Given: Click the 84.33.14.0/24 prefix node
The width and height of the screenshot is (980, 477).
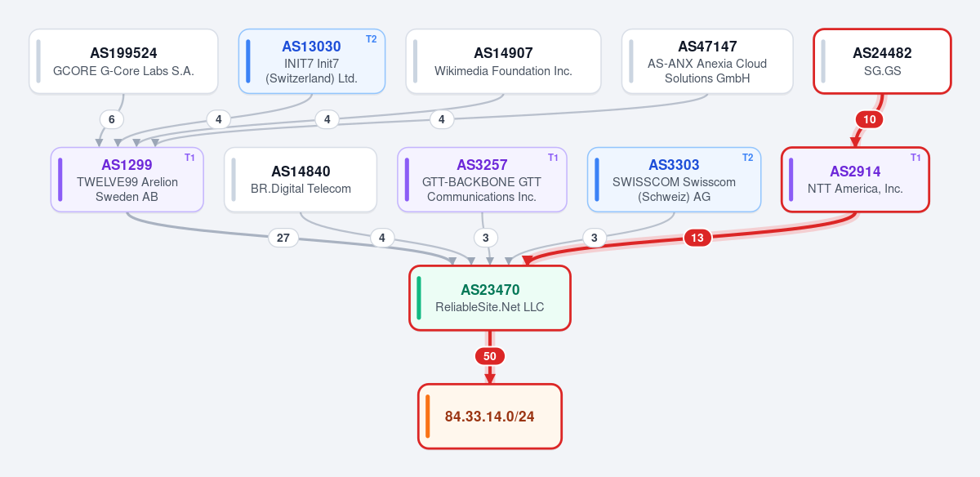Looking at the screenshot, I should coord(490,417).
